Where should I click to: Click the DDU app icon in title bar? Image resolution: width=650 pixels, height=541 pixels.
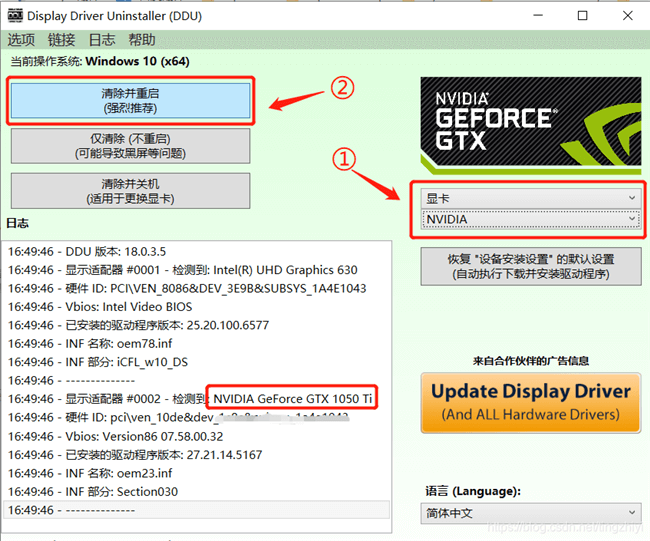[14, 15]
